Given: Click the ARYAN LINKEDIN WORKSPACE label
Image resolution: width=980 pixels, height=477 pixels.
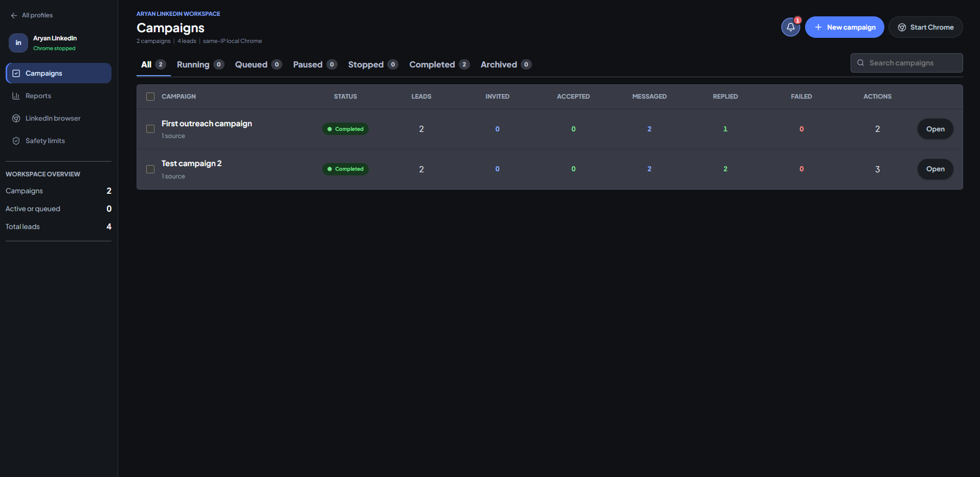Looking at the screenshot, I should coord(179,14).
